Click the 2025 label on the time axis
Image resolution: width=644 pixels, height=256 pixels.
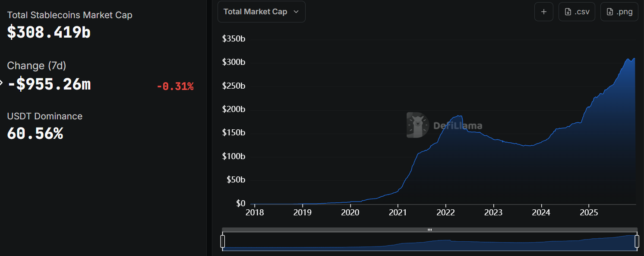(x=589, y=212)
